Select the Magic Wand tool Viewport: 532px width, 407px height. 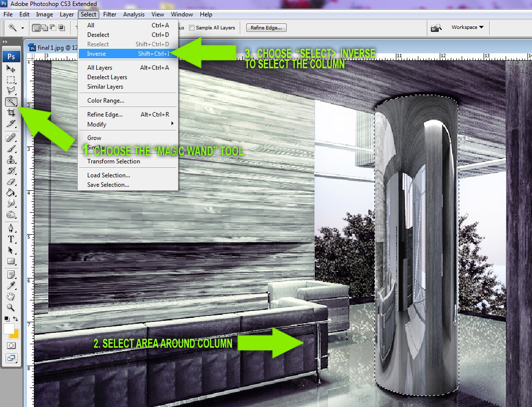[x=11, y=102]
